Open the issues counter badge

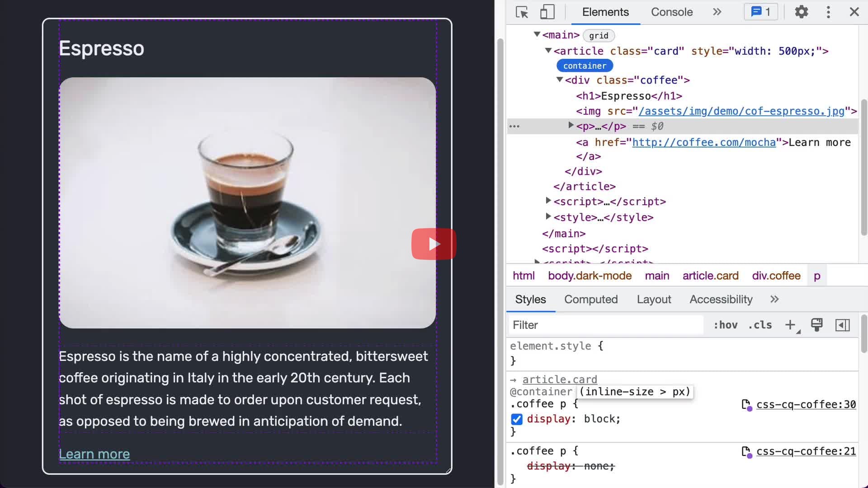761,12
